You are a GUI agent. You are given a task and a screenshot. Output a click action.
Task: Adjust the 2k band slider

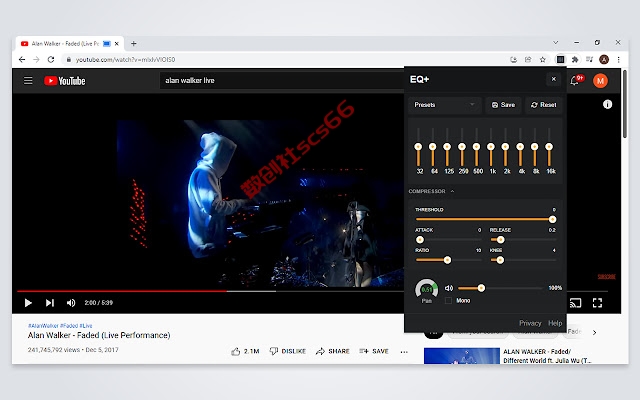[x=505, y=147]
